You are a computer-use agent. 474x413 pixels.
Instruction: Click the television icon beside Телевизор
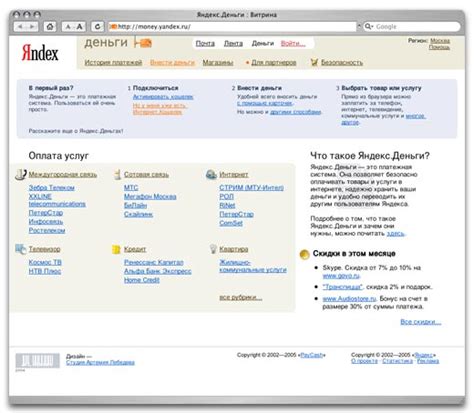click(x=21, y=249)
